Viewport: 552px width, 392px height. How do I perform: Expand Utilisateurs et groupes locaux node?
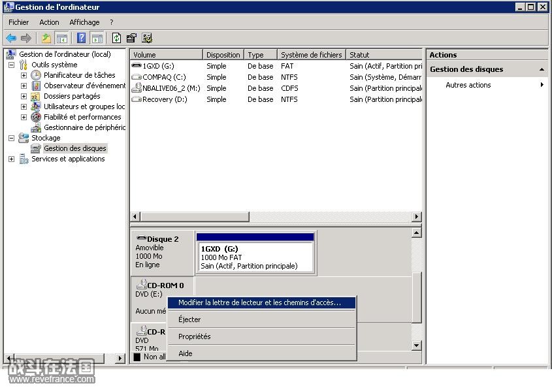click(x=24, y=106)
